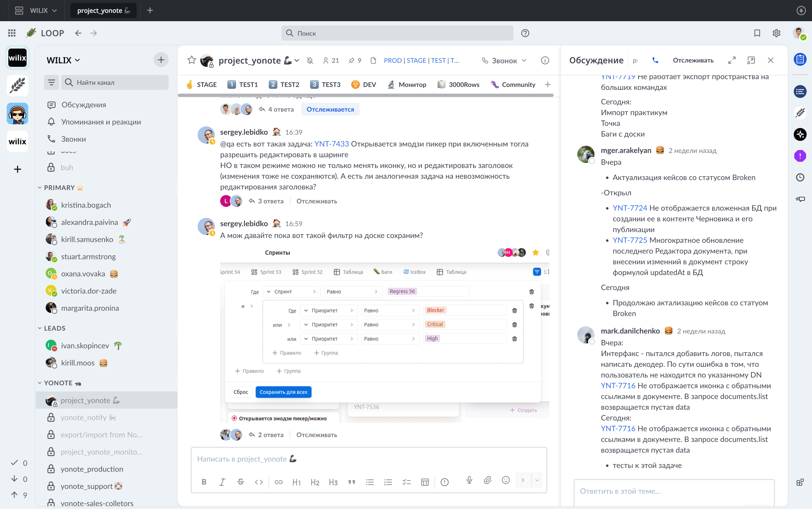Insert inline code formatting

pos(259,482)
